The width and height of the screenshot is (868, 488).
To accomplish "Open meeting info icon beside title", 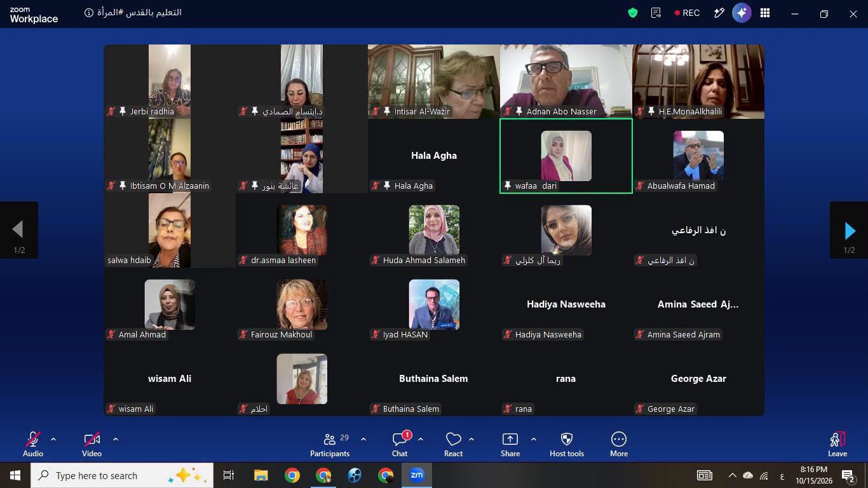I will coord(90,13).
